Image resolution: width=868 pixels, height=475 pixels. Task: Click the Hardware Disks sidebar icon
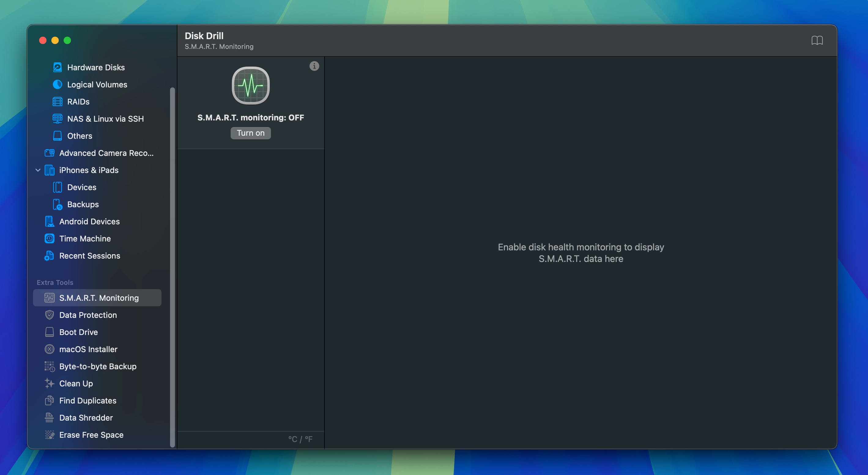tap(57, 67)
